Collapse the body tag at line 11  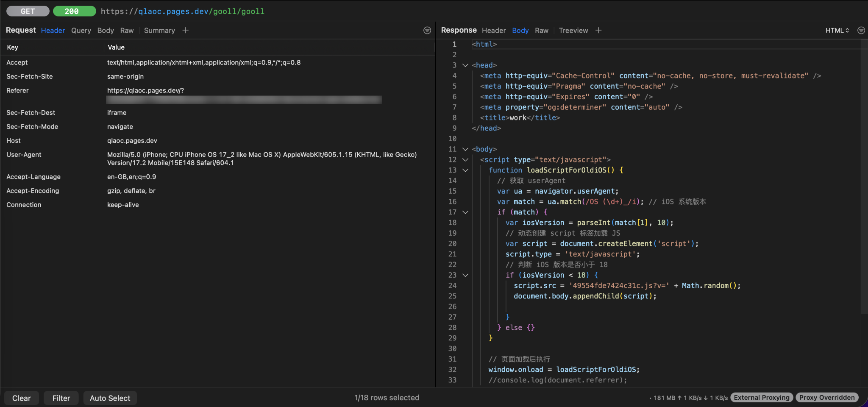coord(465,149)
